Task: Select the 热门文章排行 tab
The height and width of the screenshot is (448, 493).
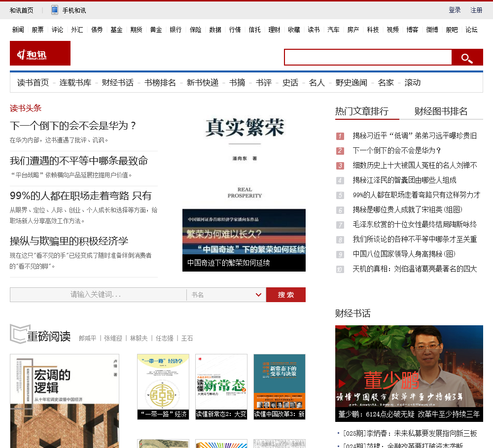Action: point(362,111)
